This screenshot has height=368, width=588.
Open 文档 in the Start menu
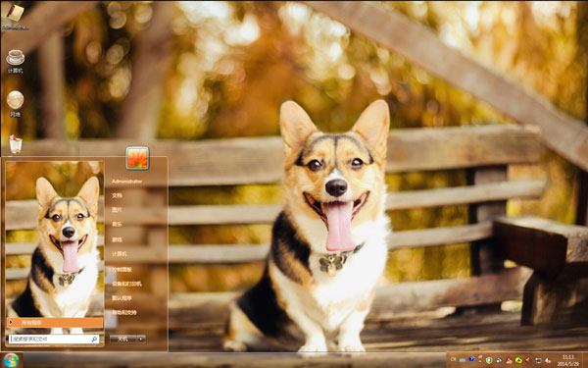[x=117, y=195]
